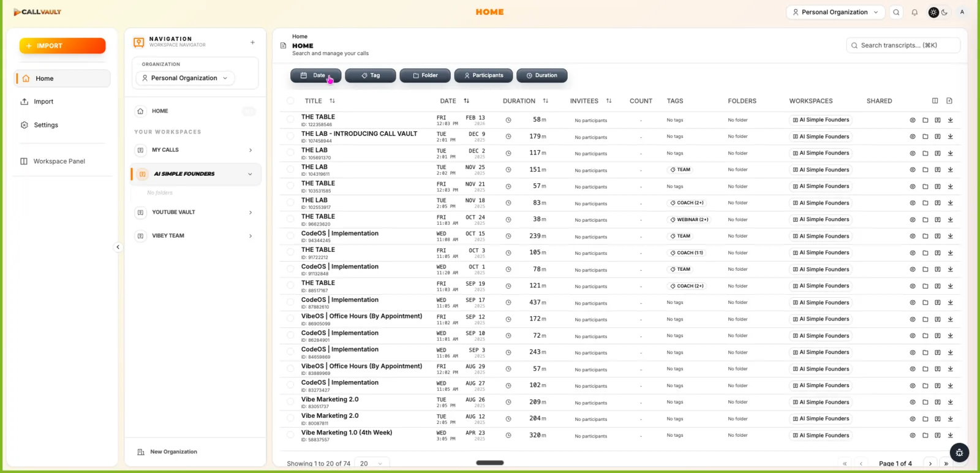Check the THE LAB - INTRODUCING CALL VAULT row

pos(290,136)
